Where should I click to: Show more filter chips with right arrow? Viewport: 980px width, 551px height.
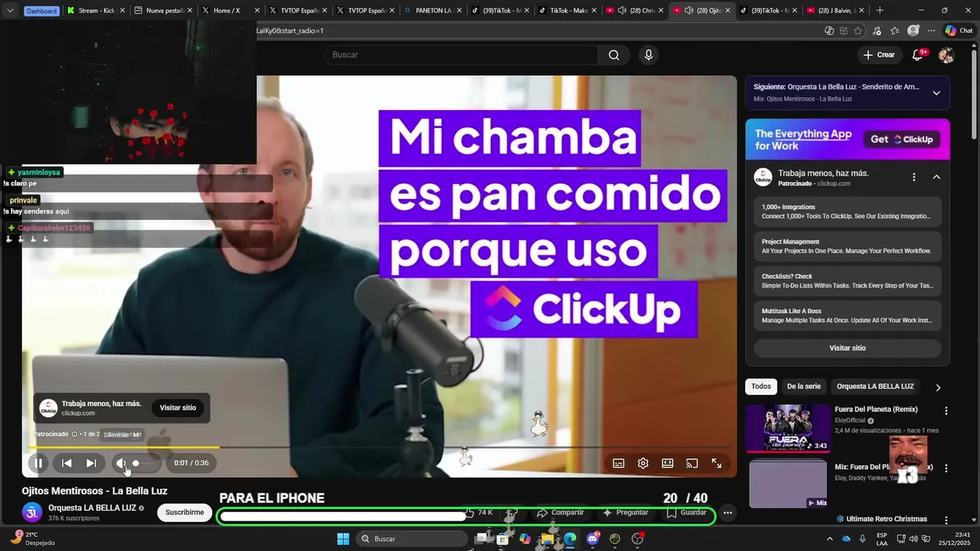pos(938,387)
